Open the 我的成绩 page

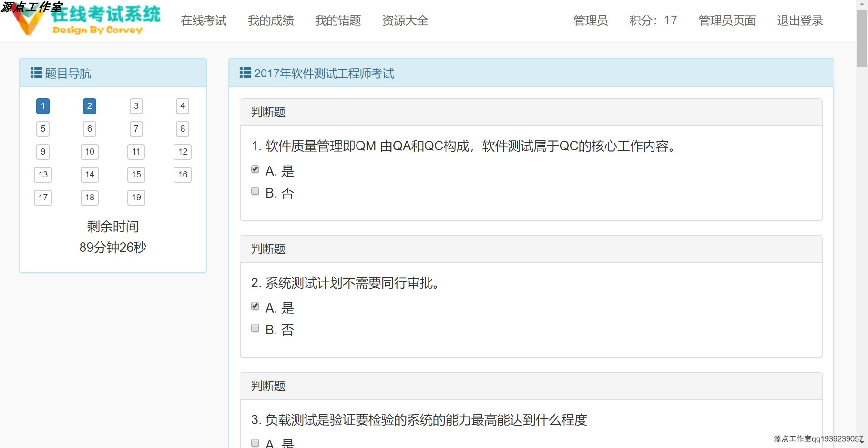coord(270,21)
